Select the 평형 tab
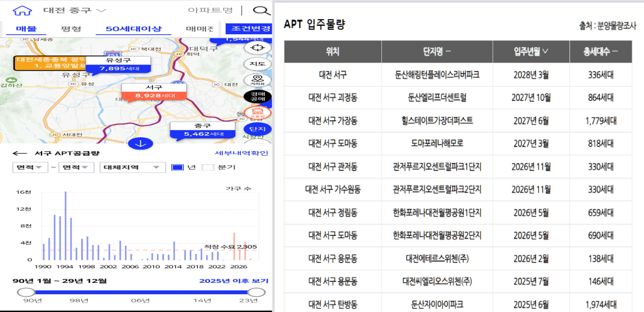Viewport: 644px width, 312px height. click(71, 29)
